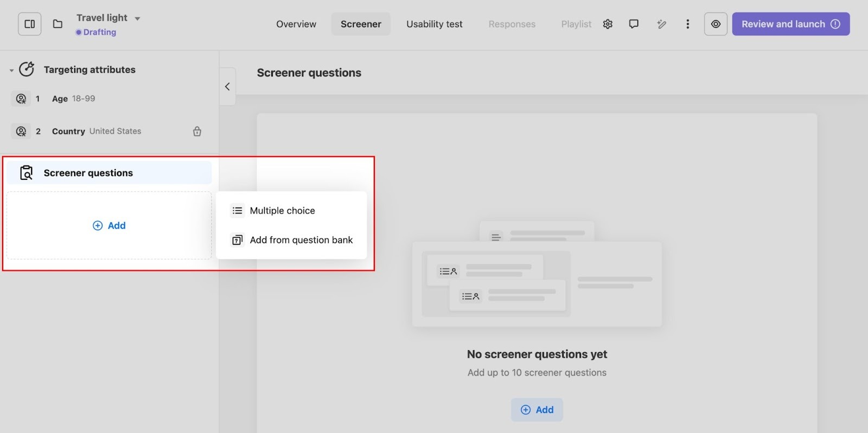Image resolution: width=868 pixels, height=433 pixels.
Task: Click the lock icon beside Country
Action: (197, 131)
